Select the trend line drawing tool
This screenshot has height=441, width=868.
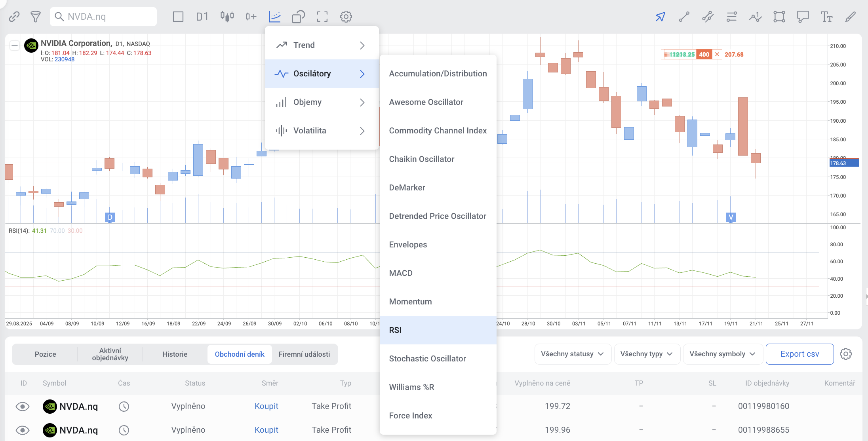tap(684, 17)
